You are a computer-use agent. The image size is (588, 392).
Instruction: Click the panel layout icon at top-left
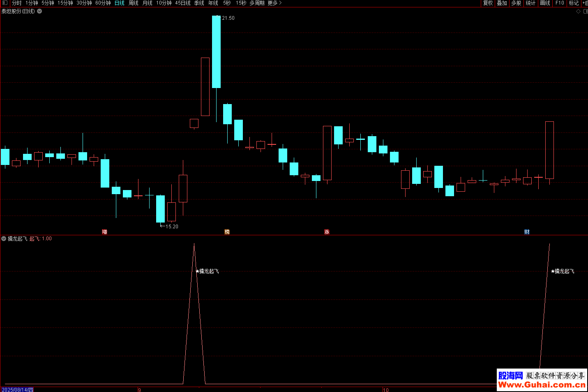(x=5, y=3)
